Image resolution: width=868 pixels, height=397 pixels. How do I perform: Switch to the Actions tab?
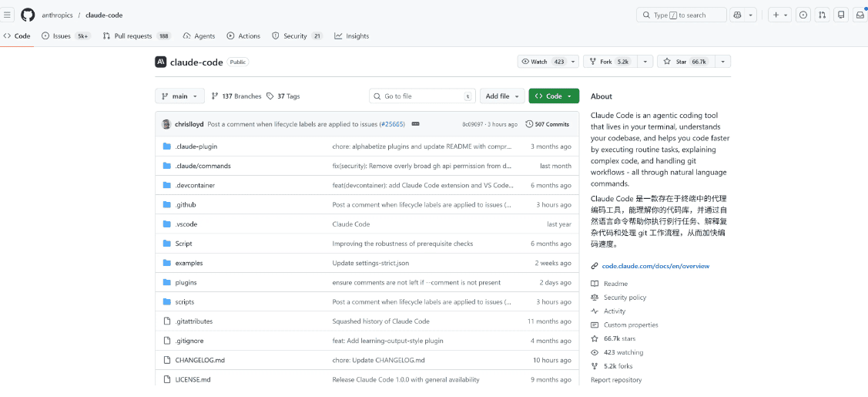pyautogui.click(x=243, y=36)
